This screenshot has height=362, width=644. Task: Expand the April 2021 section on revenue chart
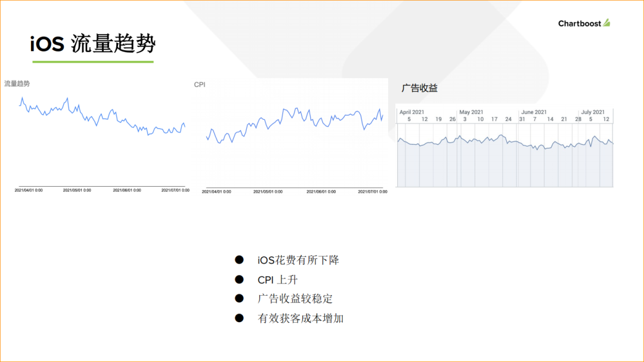411,112
